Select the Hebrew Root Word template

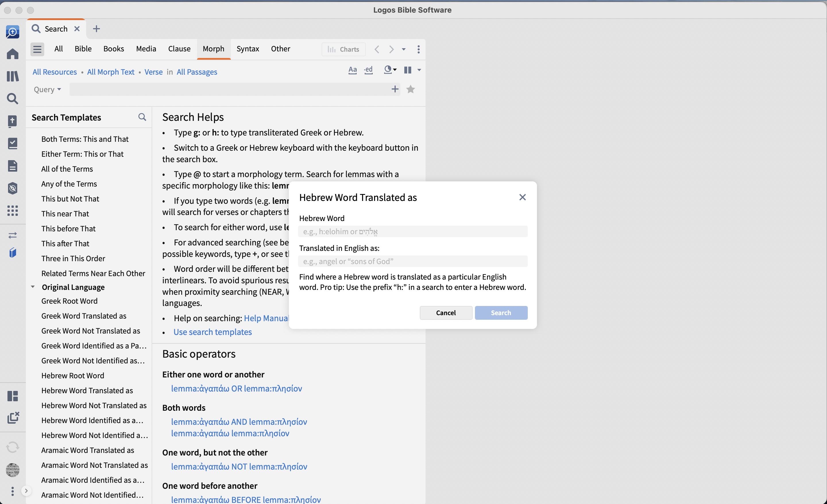point(72,375)
